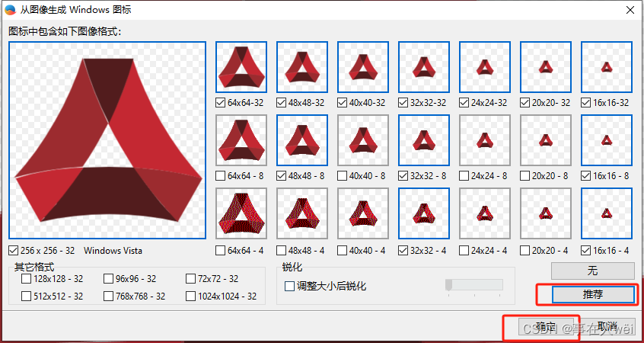Uncheck the 48x48 - 8 format checkbox

point(282,176)
